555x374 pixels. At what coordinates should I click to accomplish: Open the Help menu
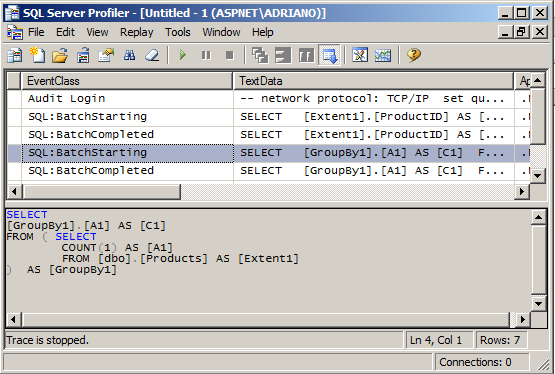pos(263,32)
